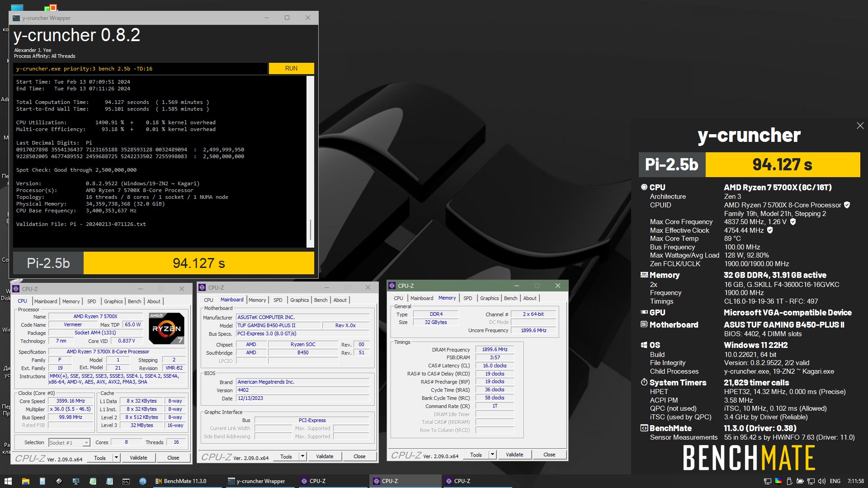Image resolution: width=868 pixels, height=488 pixels.
Task: Switch to Memory tab in the leftmost CPU-Z window
Action: [71, 301]
